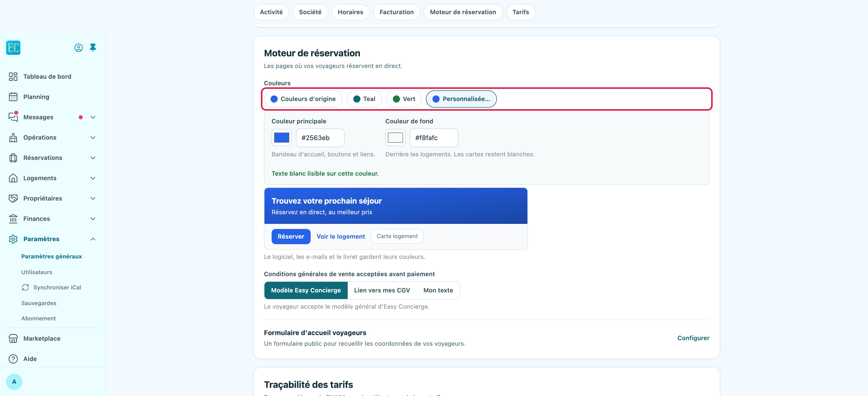Click the Configurer link
The height and width of the screenshot is (396, 868).
coord(693,338)
